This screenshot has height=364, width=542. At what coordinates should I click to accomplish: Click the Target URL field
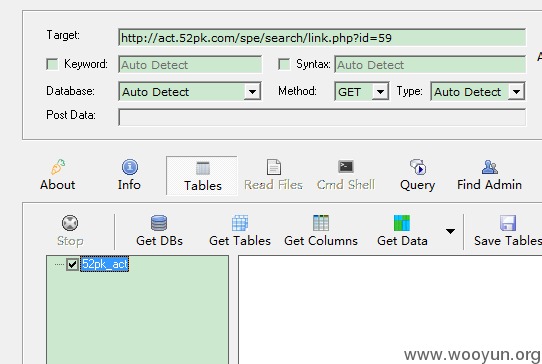(322, 38)
